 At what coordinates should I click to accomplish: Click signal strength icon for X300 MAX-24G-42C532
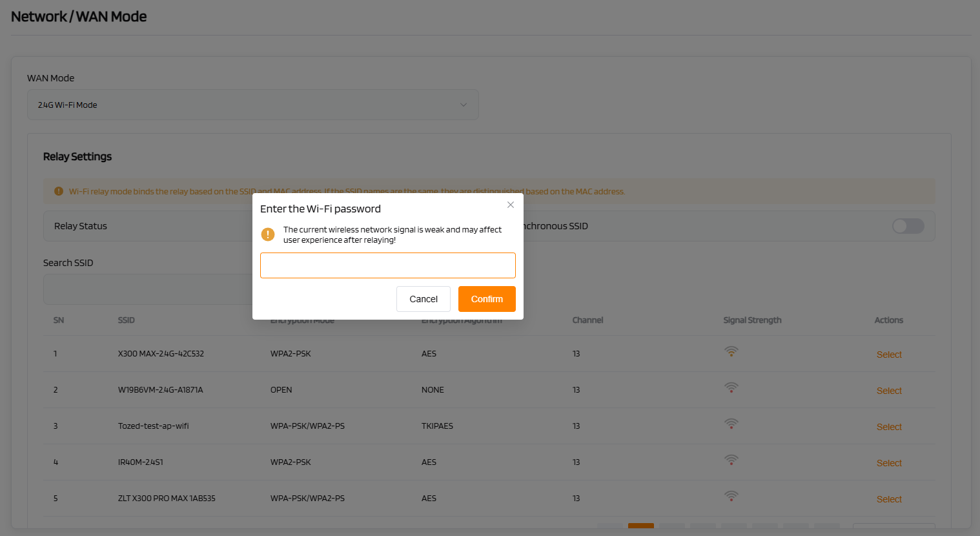point(731,352)
